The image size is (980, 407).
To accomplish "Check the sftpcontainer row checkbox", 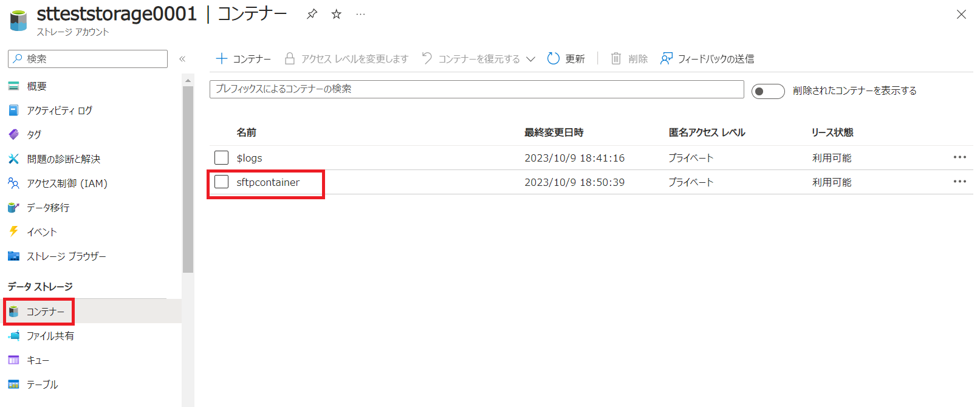I will pos(221,182).
